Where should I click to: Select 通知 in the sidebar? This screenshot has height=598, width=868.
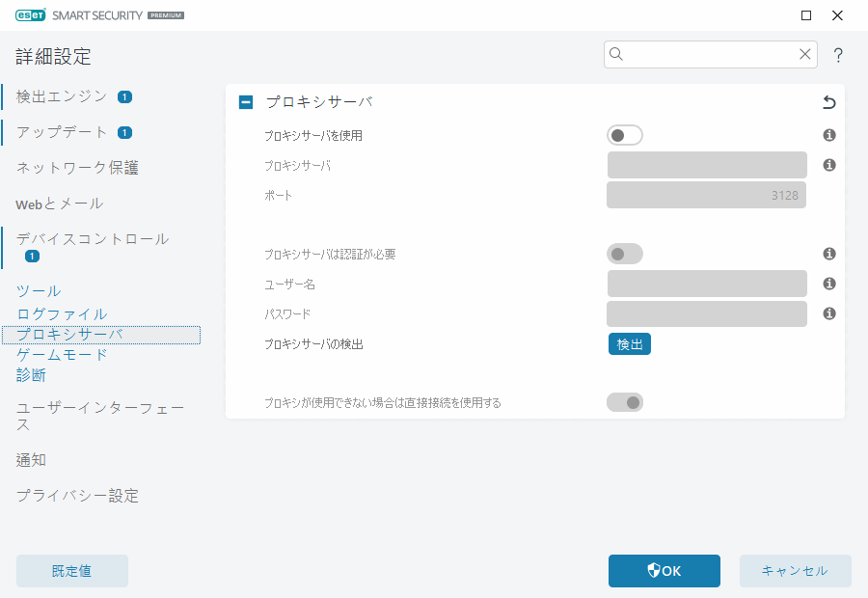tap(29, 460)
